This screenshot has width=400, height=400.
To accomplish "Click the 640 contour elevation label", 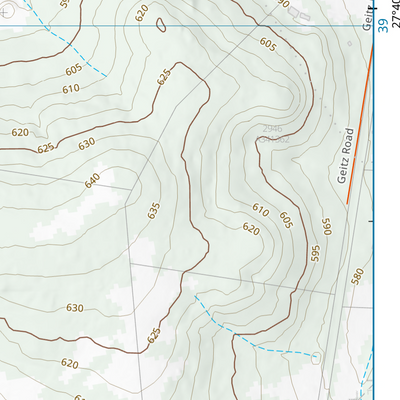I will pyautogui.click(x=92, y=181).
